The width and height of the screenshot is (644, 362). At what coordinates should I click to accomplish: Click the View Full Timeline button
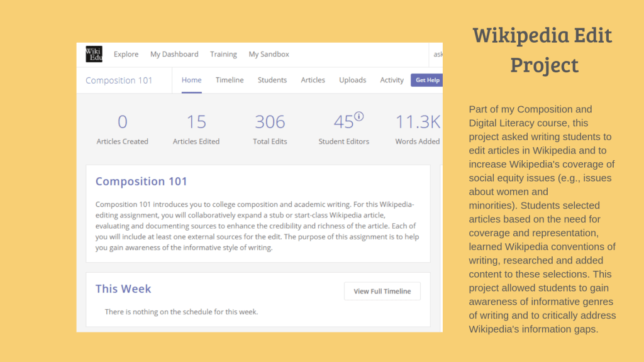(x=382, y=292)
